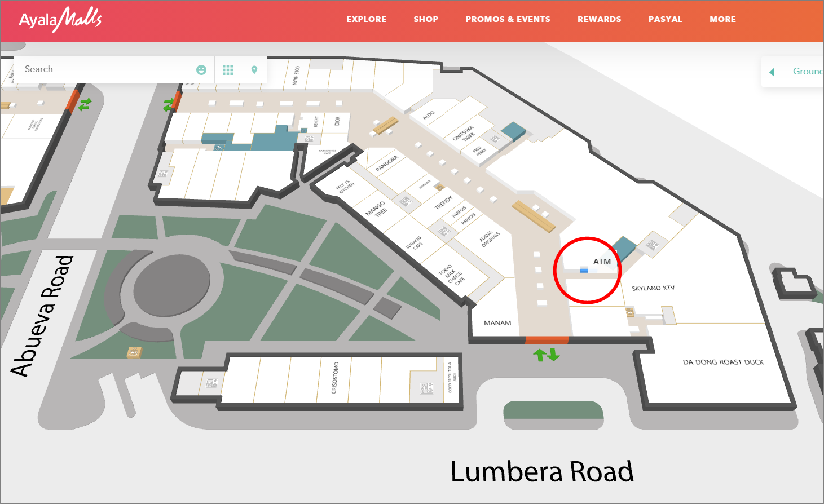Select the MANGO TREE restaurant

click(x=377, y=210)
